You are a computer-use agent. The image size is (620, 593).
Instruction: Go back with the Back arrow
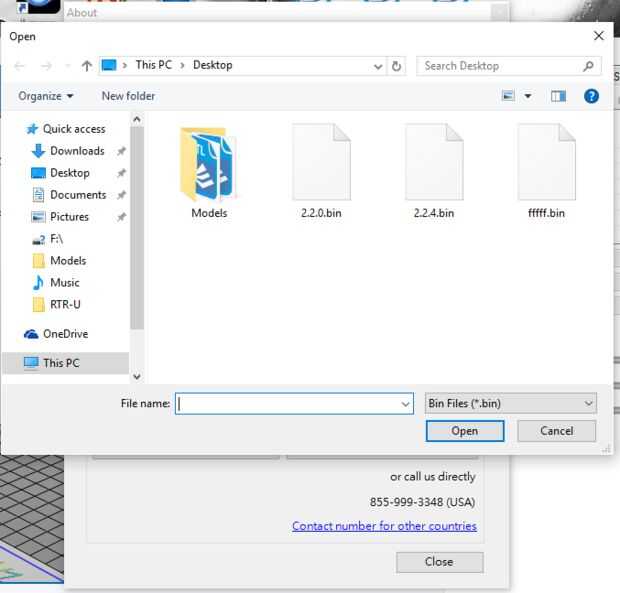20,66
